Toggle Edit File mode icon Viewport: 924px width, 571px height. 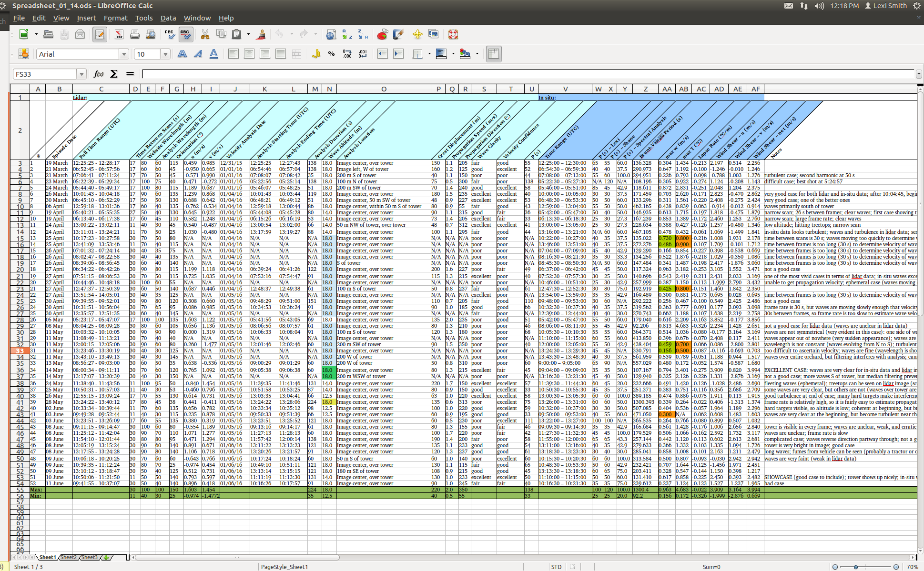pos(100,34)
